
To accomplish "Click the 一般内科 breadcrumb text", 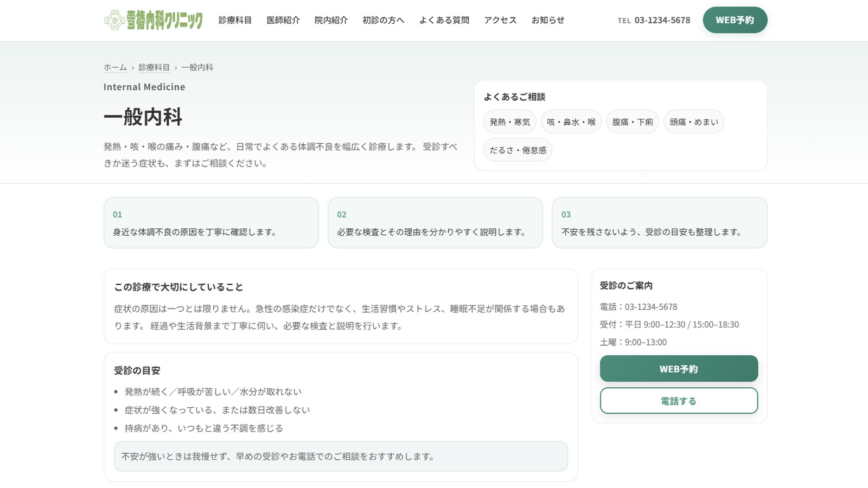I will pyautogui.click(x=197, y=67).
